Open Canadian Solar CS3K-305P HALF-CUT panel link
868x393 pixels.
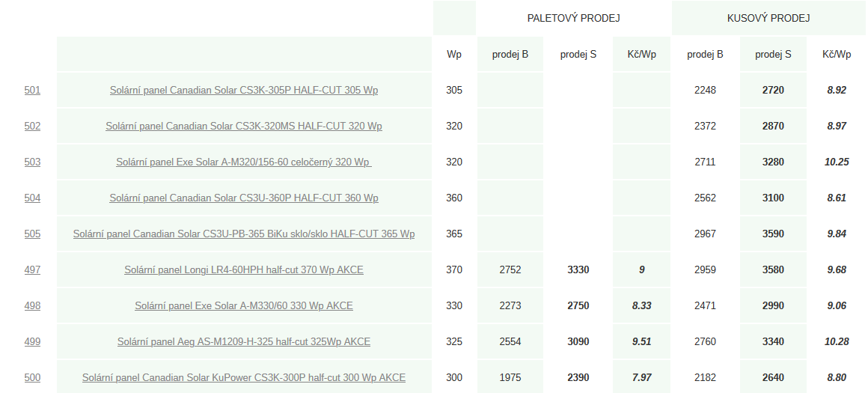click(244, 90)
